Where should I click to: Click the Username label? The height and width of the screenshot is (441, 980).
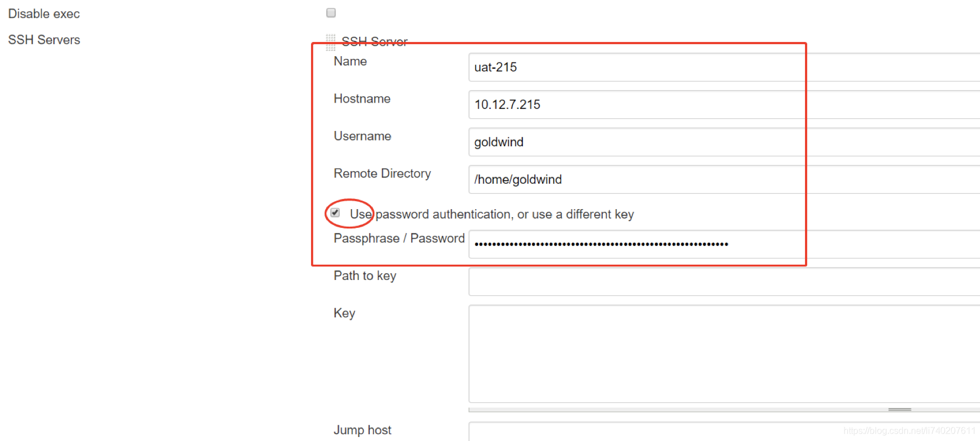(x=363, y=136)
